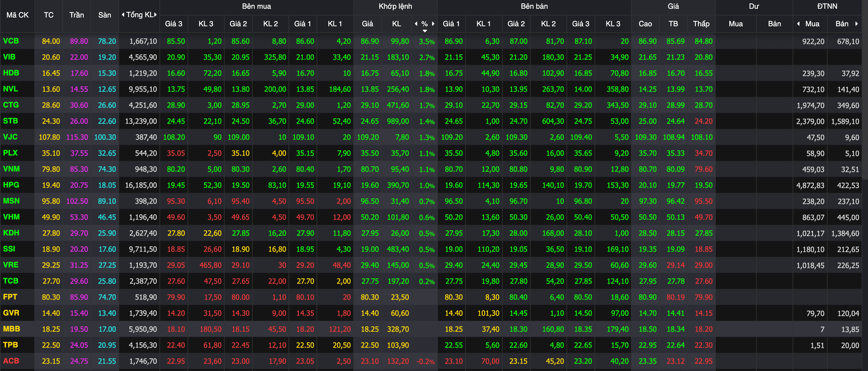Select the HPG ticker symbol
868x371 pixels.
tap(11, 185)
